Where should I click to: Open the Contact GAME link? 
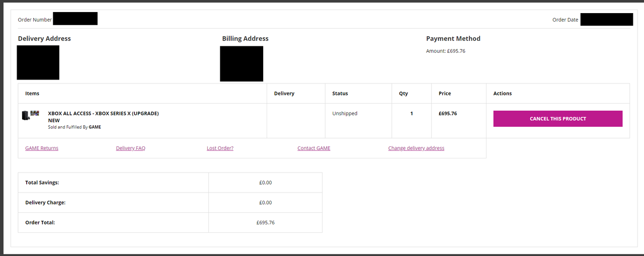(314, 148)
